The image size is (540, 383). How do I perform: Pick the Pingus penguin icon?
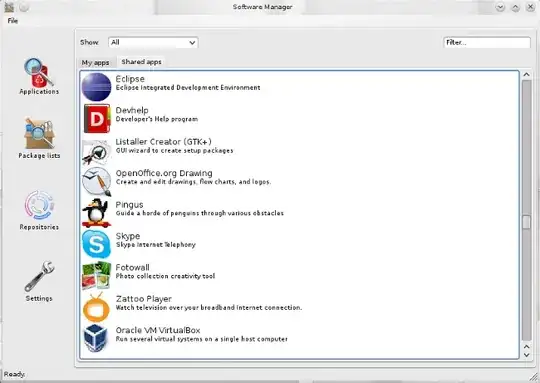[96, 213]
